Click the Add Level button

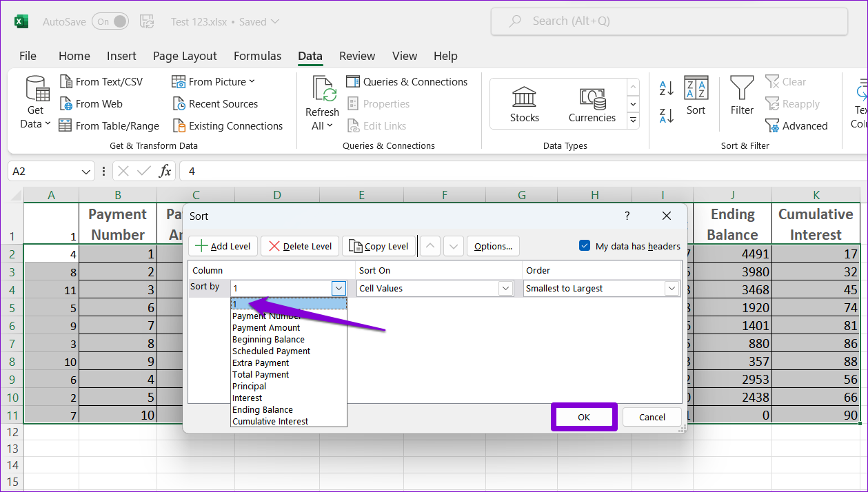[223, 246]
